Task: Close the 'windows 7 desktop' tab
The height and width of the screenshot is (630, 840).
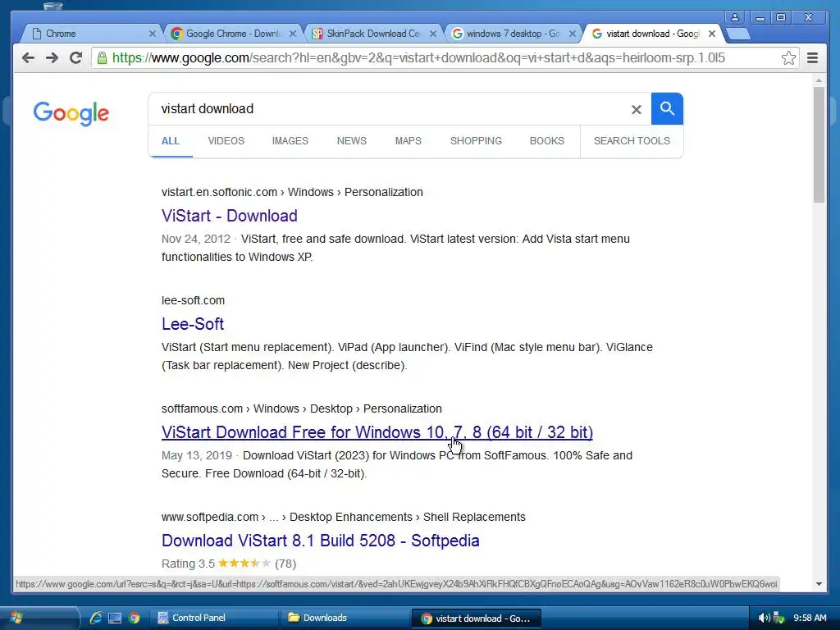Action: (572, 34)
